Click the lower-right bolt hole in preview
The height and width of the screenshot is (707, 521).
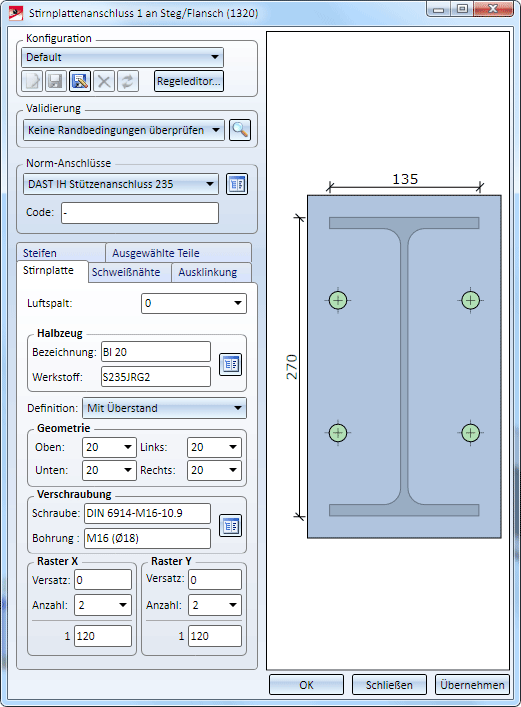tap(470, 433)
